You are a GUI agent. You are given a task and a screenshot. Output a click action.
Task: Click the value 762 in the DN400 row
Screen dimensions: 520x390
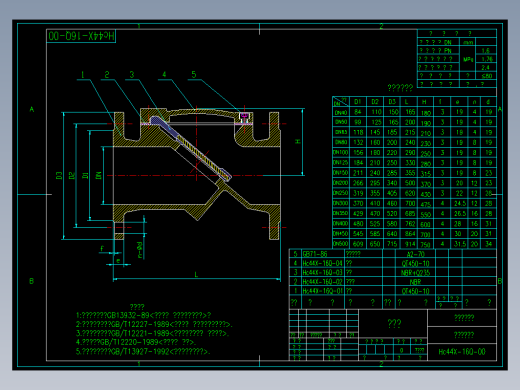tap(410, 224)
